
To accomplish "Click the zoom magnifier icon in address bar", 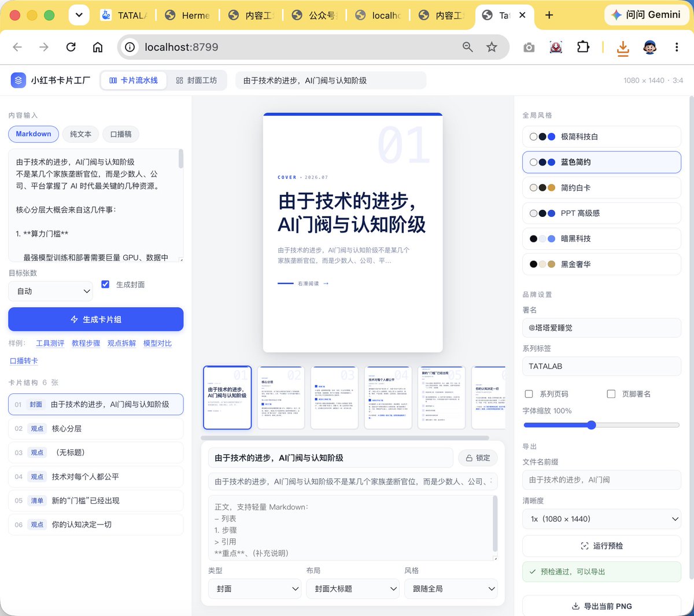I will click(468, 47).
